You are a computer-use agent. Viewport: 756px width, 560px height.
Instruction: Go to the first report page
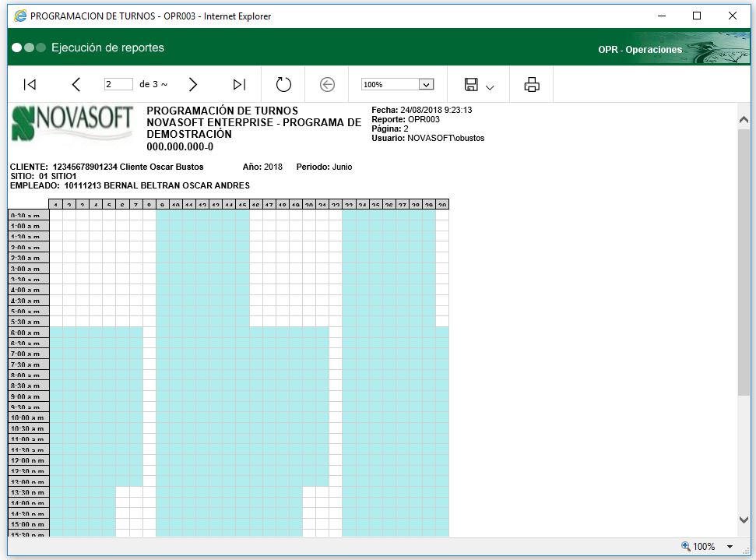pos(30,84)
